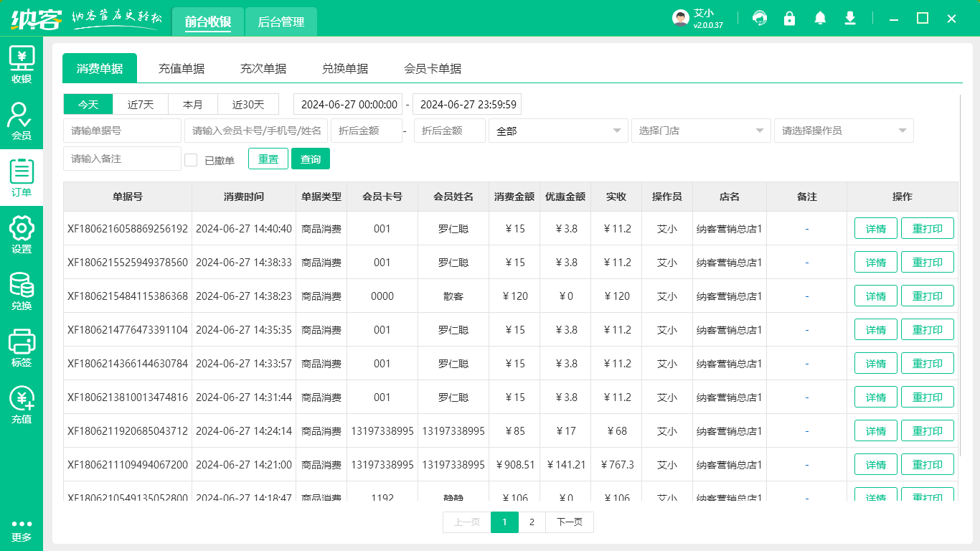Image resolution: width=980 pixels, height=551 pixels.
Task: Click the end date field 2024-06-27 23:59:59
Action: pyautogui.click(x=467, y=104)
